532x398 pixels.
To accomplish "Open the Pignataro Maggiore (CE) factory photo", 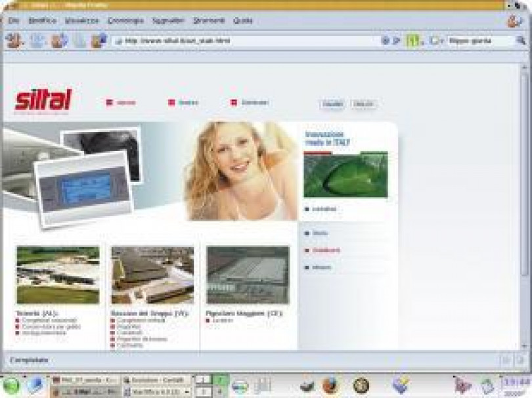I will pyautogui.click(x=248, y=275).
